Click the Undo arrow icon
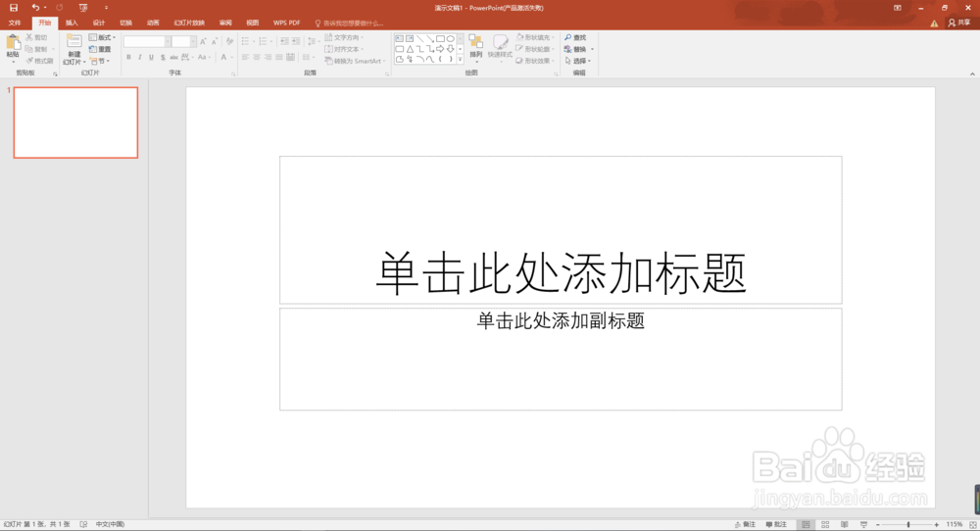 pyautogui.click(x=35, y=8)
